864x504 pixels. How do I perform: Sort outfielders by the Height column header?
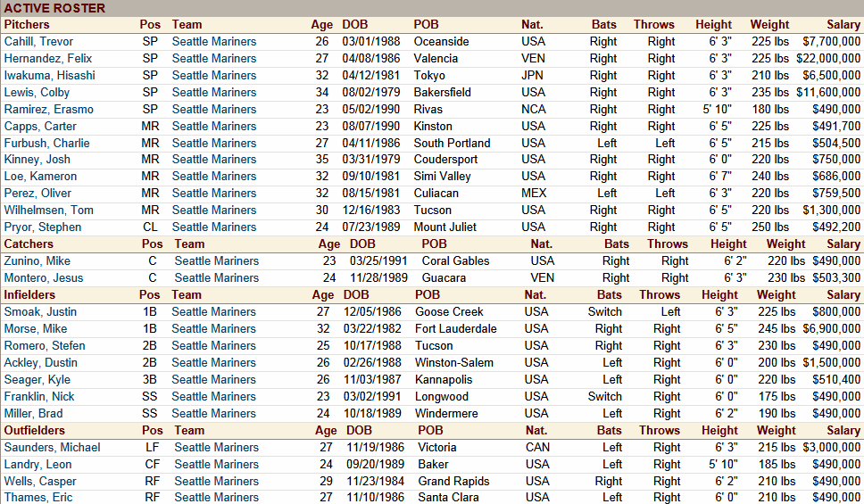[719, 431]
